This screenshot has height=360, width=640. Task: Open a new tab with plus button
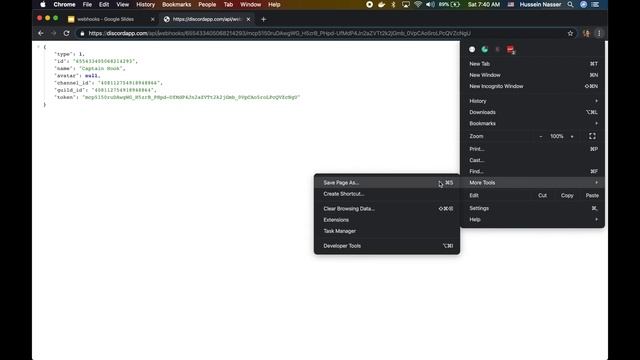point(263,19)
